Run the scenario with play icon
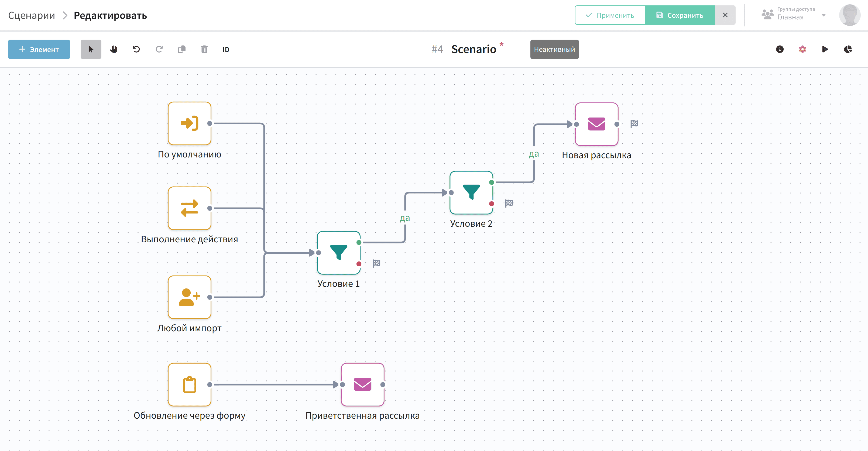This screenshot has height=451, width=868. (x=825, y=49)
